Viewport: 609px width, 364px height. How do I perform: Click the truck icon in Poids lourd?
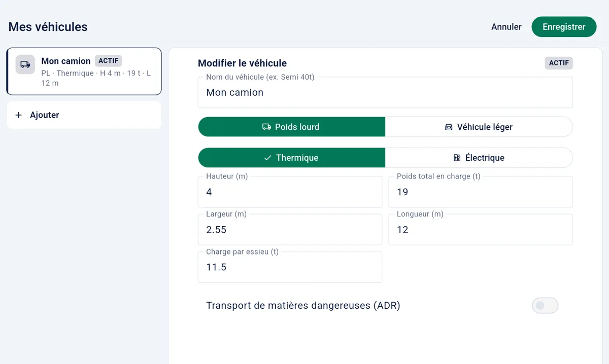click(x=266, y=127)
